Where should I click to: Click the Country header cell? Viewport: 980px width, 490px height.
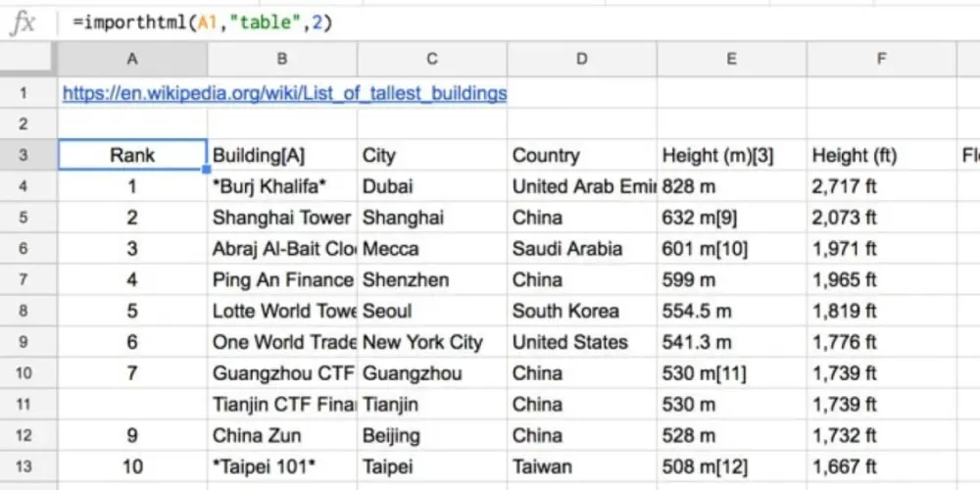coord(581,156)
